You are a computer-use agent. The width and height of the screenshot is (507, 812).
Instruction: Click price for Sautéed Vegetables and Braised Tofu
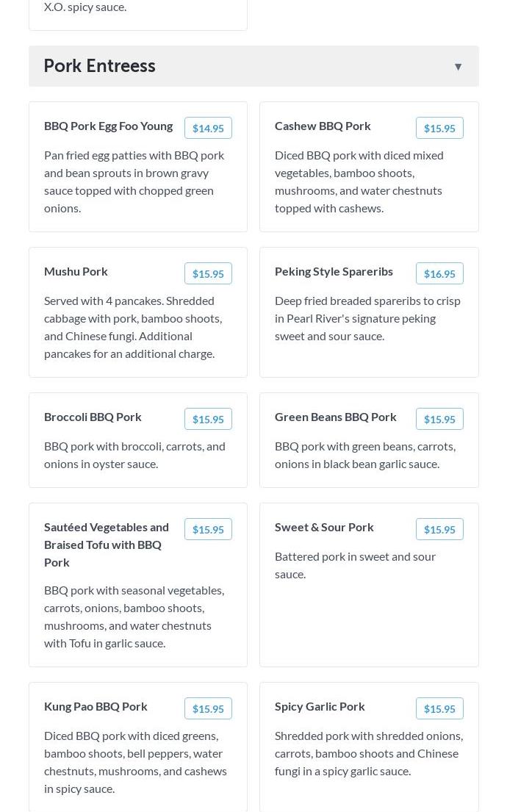(208, 529)
